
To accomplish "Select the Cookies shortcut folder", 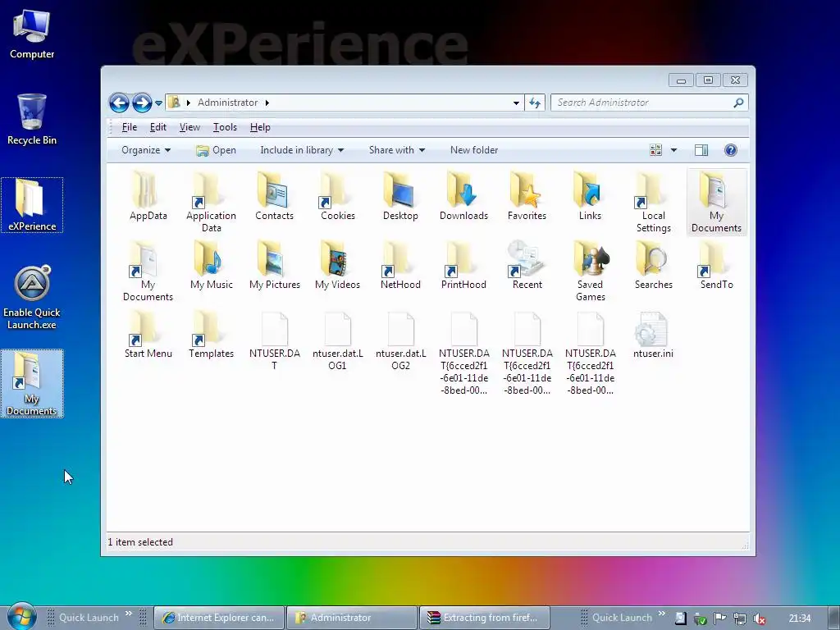I will [x=337, y=196].
